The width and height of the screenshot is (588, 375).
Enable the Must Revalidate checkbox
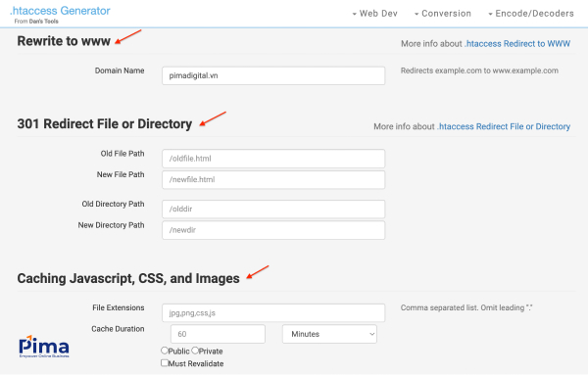[x=165, y=363]
